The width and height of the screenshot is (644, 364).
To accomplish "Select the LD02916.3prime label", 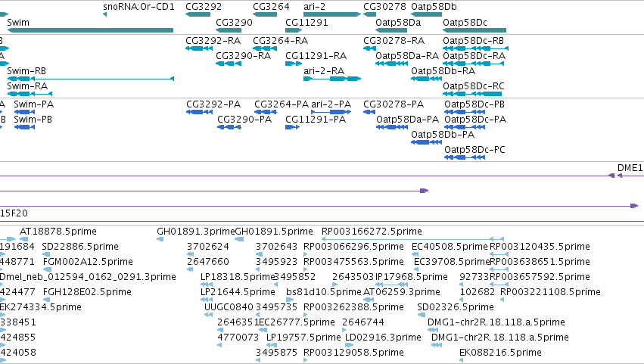I will [383, 338].
